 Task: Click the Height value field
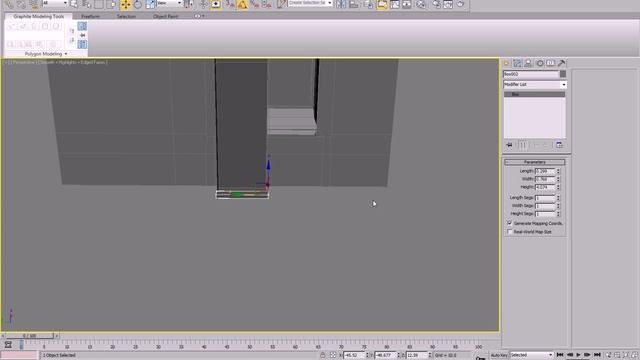(x=545, y=187)
